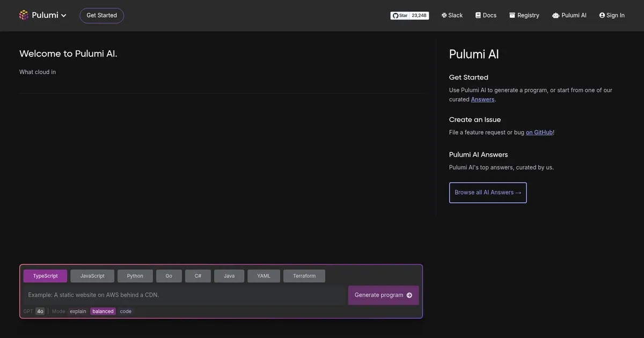Click Sign In in the header
Viewport: 644px width, 338px height.
[612, 16]
